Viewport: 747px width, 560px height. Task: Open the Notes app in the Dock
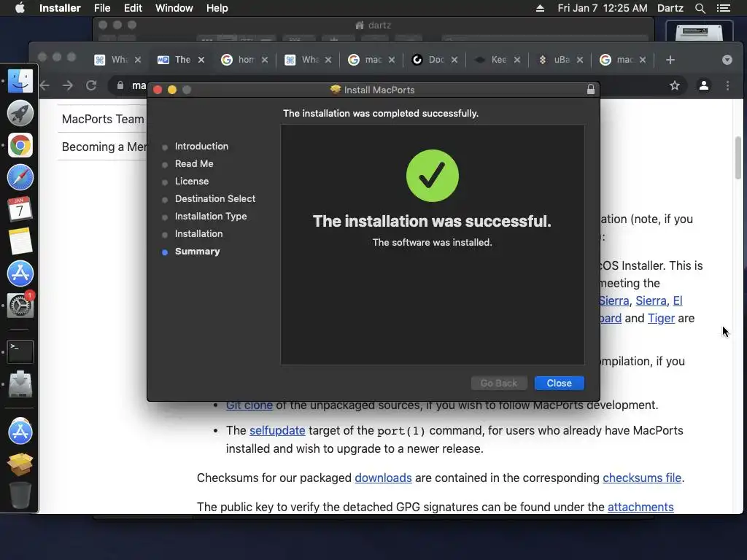(20, 241)
